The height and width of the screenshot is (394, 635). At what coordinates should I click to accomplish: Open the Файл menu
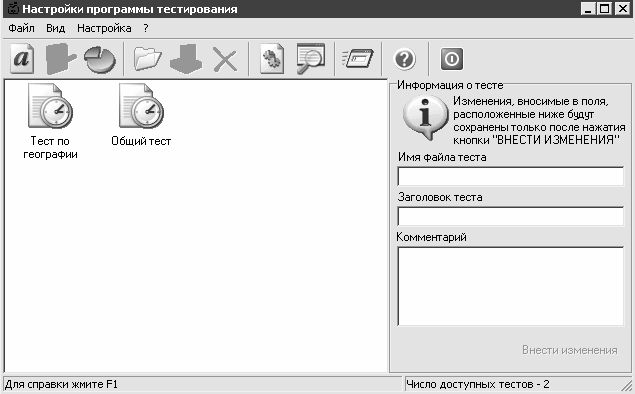21,28
